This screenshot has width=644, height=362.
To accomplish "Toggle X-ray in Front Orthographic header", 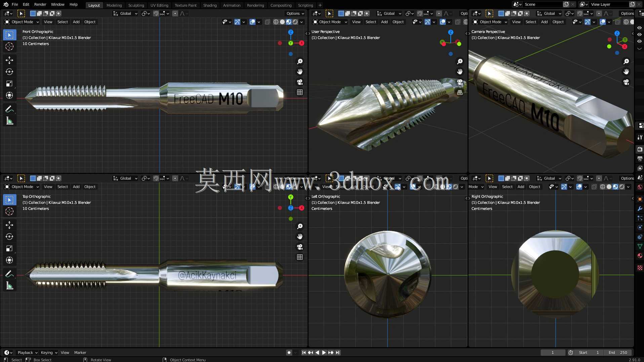I will 267,22.
